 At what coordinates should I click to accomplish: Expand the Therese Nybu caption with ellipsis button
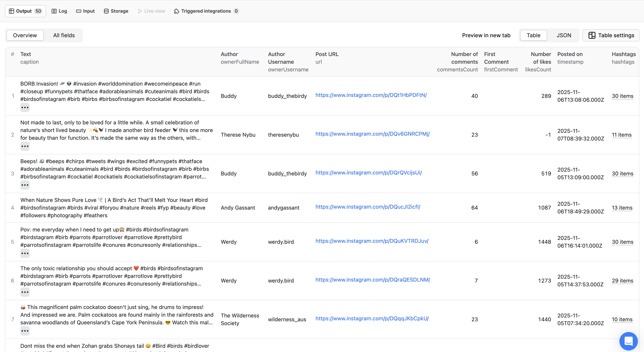tap(25, 146)
